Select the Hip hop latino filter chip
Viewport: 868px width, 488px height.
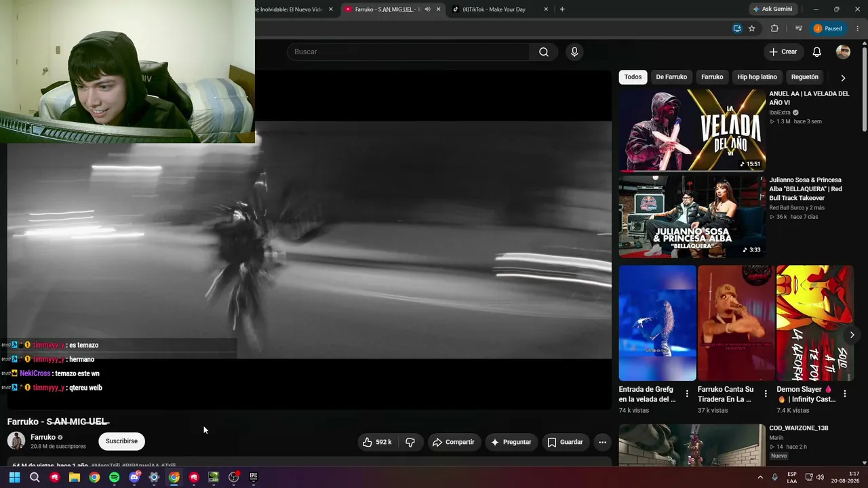(757, 77)
